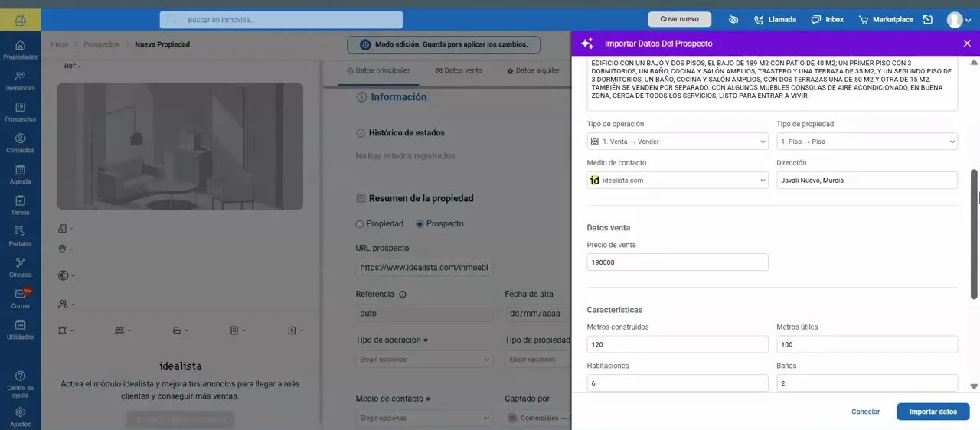
Task: Open the Agenda sidebar item
Action: coord(20,174)
